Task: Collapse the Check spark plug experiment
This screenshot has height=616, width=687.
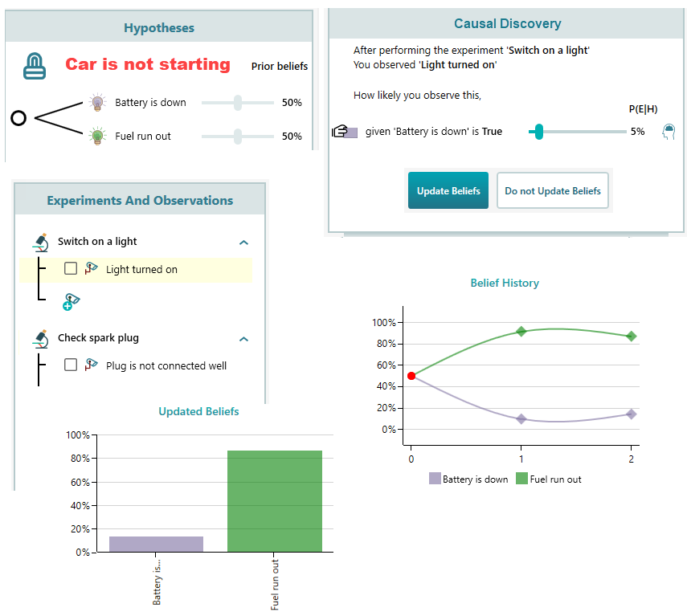Action: (x=244, y=339)
